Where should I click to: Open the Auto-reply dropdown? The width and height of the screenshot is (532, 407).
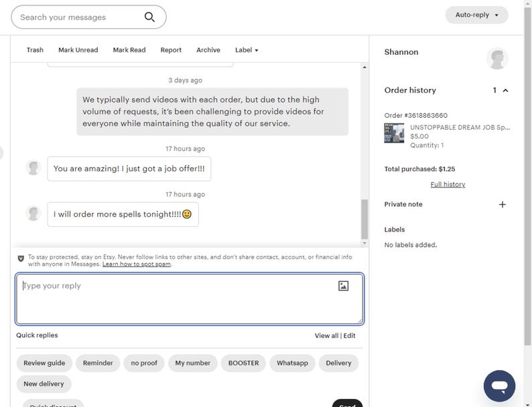click(476, 15)
